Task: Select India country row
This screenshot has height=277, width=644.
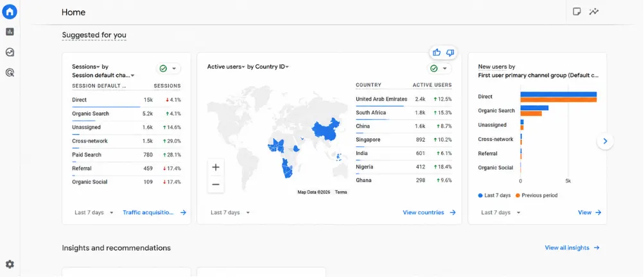Action: (404, 153)
